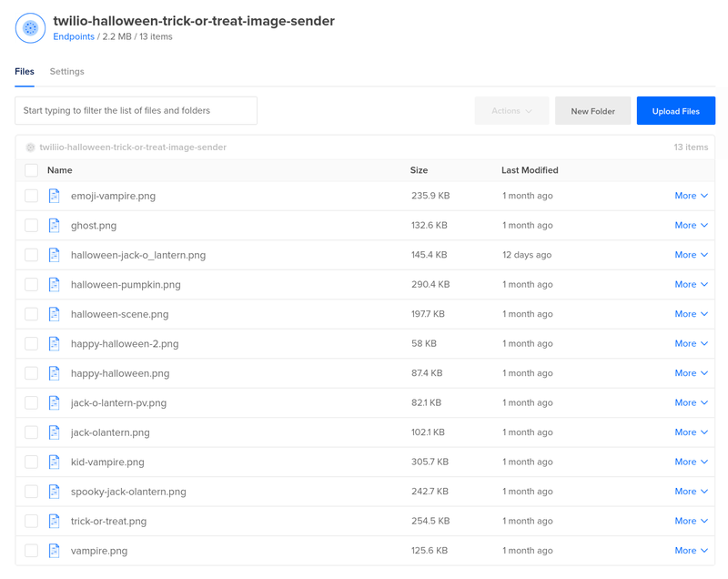Viewport: 728px width, 579px height.
Task: Tick checkbox for jack-o-lantern-pv.png
Action: [31, 403]
